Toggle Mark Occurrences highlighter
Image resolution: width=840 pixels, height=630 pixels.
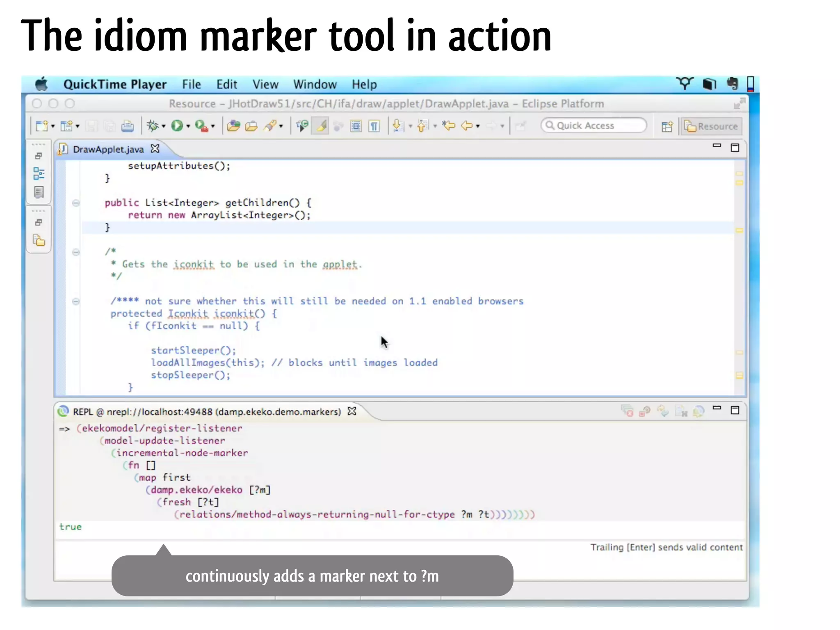320,126
